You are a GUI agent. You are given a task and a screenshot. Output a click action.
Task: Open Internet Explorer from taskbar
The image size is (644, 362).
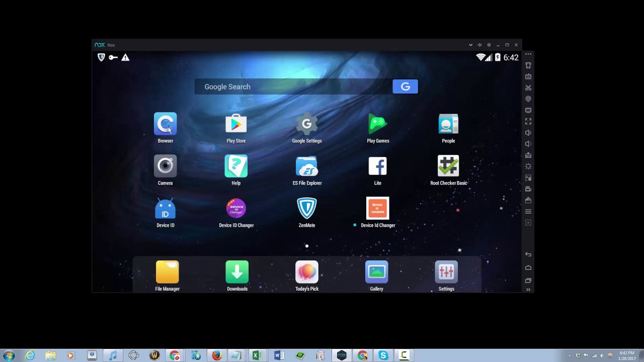pyautogui.click(x=30, y=355)
